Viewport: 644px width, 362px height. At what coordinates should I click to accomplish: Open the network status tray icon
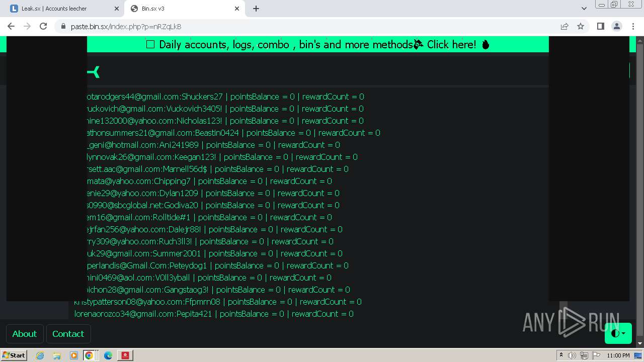tap(584, 355)
